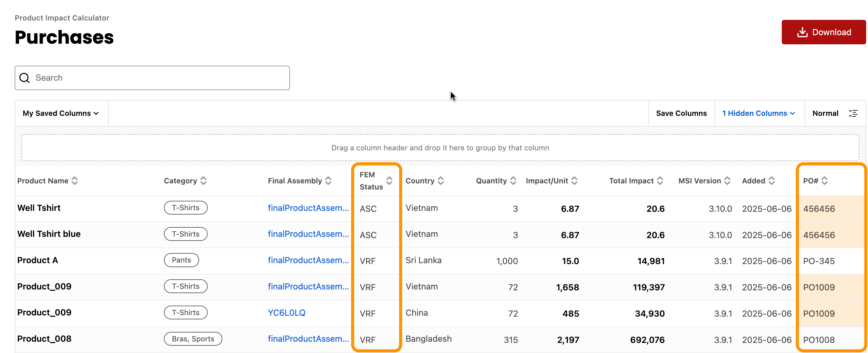Open finalProductAssem link for Product_008

[x=308, y=339]
